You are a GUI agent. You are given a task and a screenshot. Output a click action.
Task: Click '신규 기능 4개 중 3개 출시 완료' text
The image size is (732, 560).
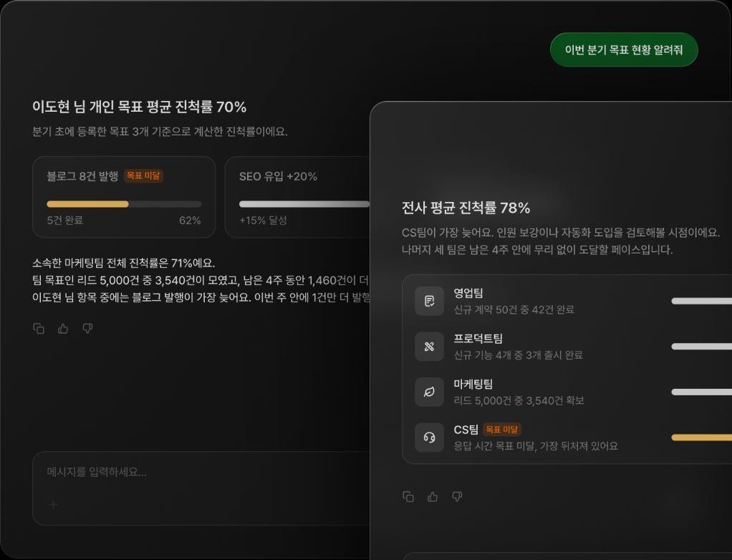518,354
